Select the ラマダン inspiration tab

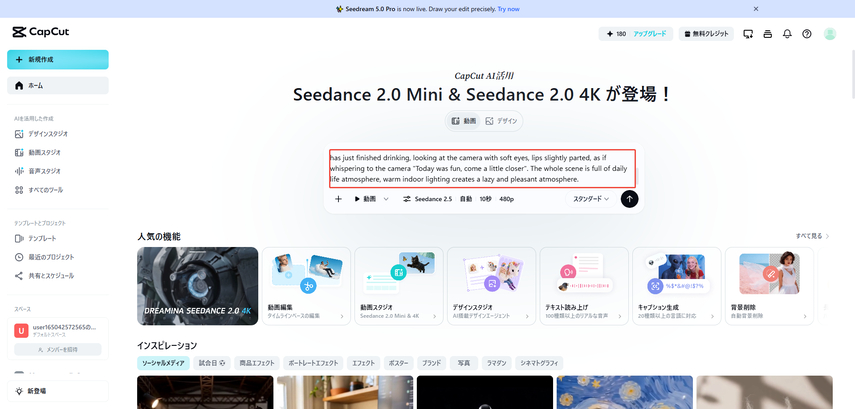pyautogui.click(x=497, y=363)
